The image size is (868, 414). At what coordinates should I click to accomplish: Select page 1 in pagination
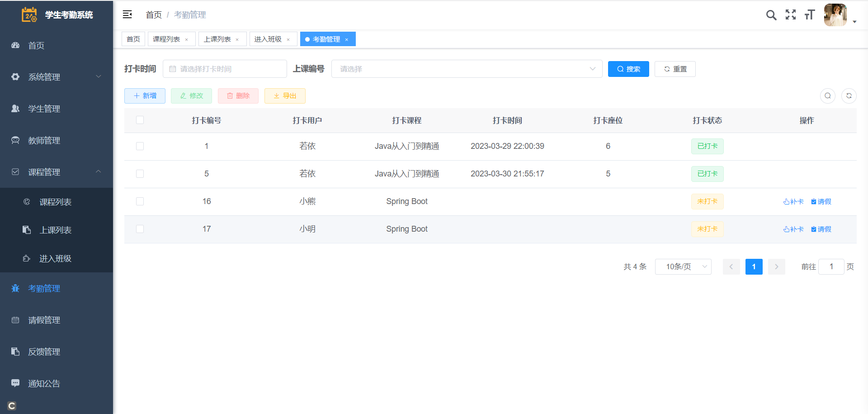click(754, 266)
